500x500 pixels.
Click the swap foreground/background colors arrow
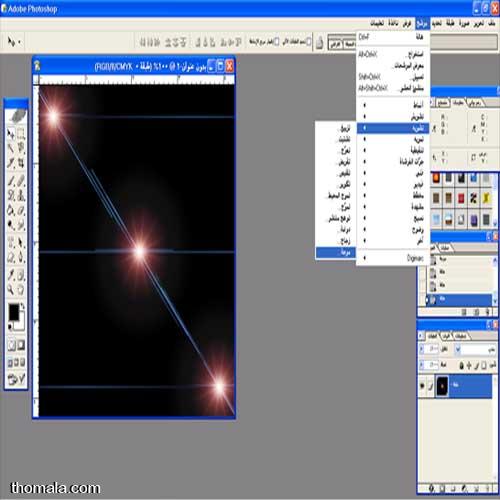[x=22, y=306]
